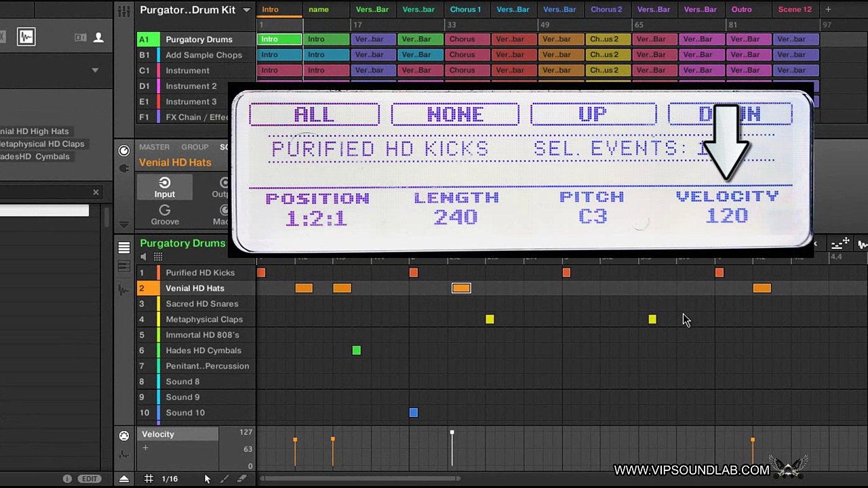
Task: Jump to bar 33 on arranger ruler
Action: coord(451,25)
